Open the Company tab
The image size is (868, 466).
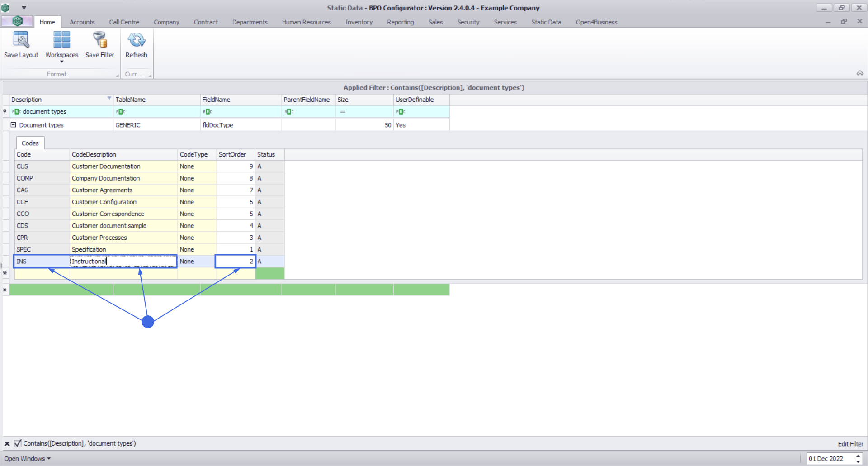click(166, 22)
